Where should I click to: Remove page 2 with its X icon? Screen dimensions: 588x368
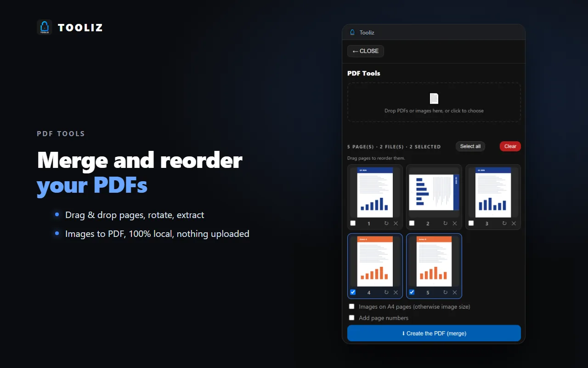455,223
